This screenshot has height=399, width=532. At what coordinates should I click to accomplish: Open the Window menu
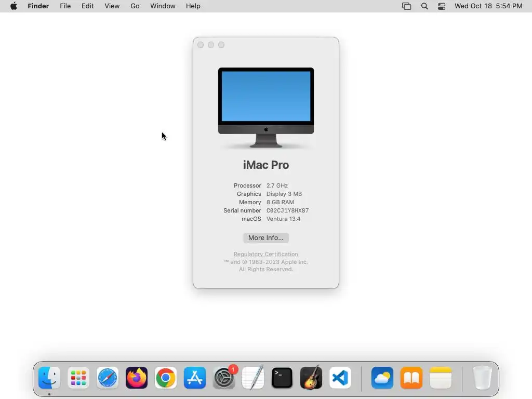pos(163,6)
